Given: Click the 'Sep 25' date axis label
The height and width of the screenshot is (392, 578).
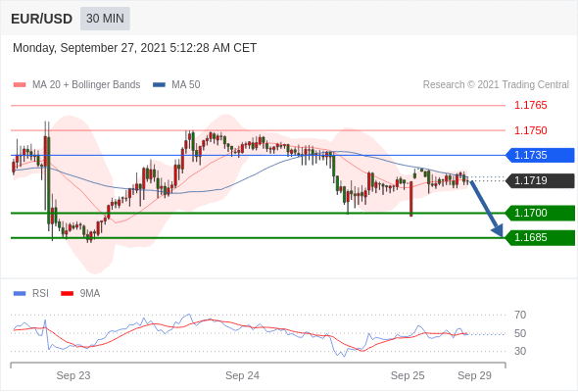Looking at the screenshot, I should pyautogui.click(x=408, y=375).
